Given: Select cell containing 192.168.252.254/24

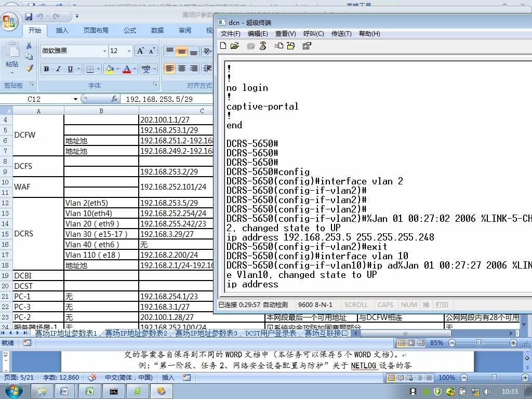Looking at the screenshot, I should (x=176, y=214).
